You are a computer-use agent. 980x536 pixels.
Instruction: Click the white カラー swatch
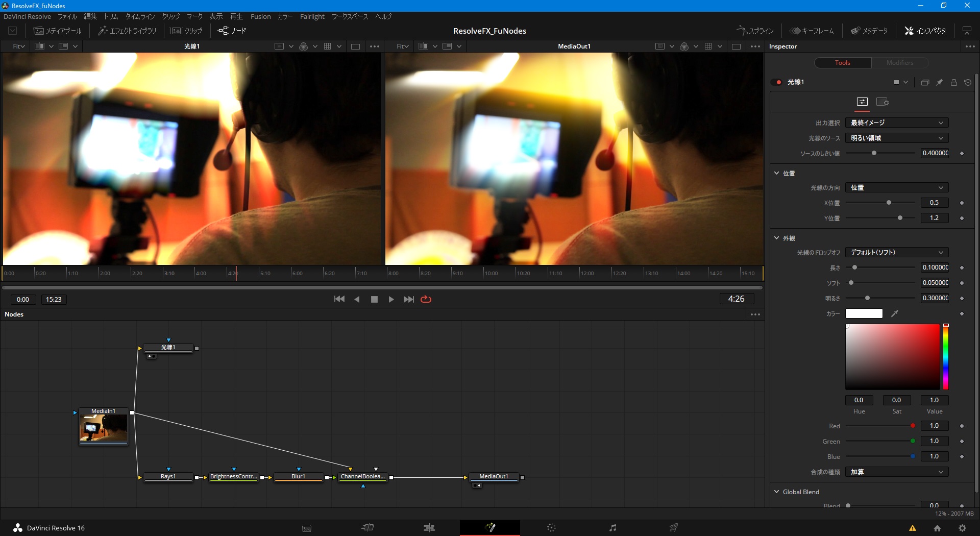[x=864, y=313]
